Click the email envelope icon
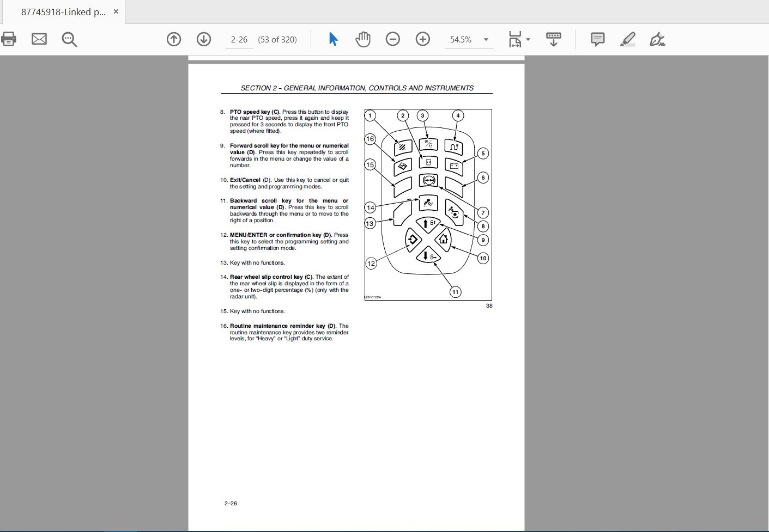The width and height of the screenshot is (769, 532). 39,39
